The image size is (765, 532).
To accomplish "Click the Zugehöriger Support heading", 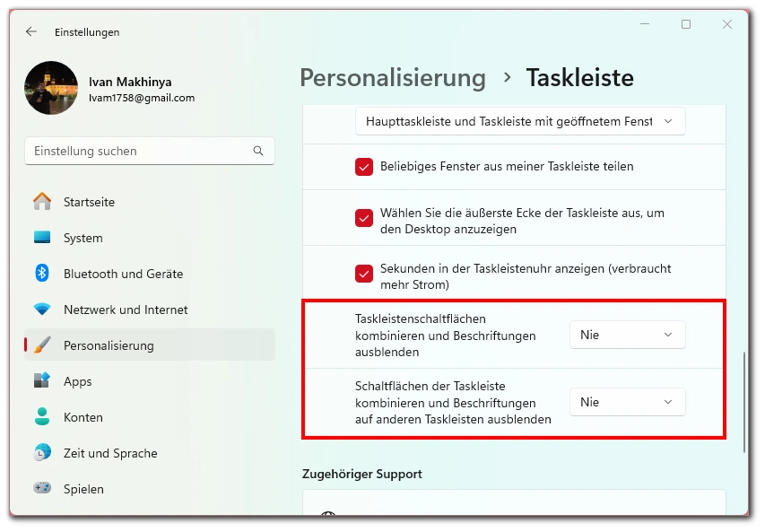I will (x=362, y=474).
